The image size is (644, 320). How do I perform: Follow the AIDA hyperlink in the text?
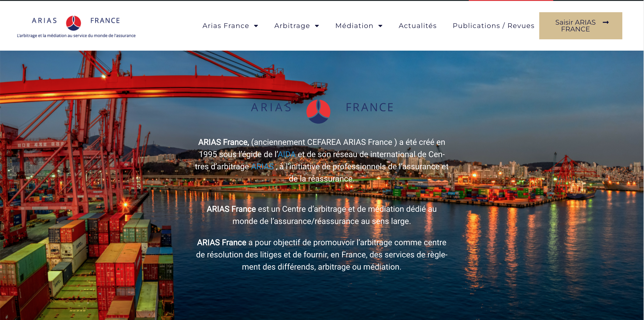[x=287, y=154]
